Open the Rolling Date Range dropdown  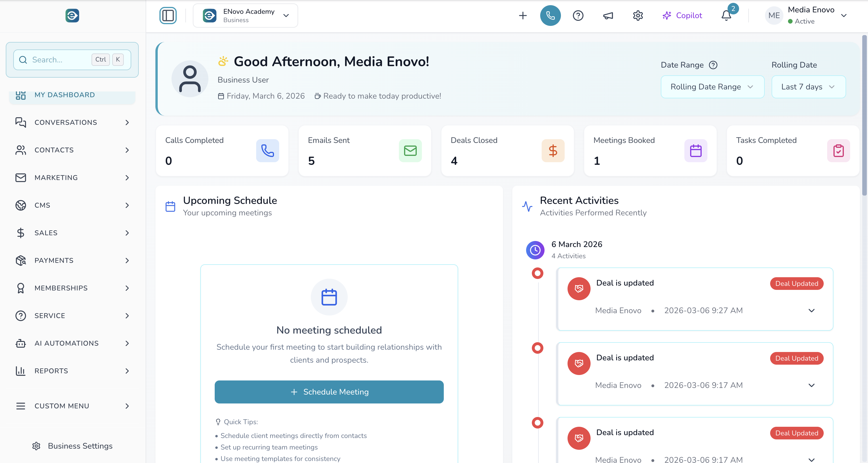[712, 87]
